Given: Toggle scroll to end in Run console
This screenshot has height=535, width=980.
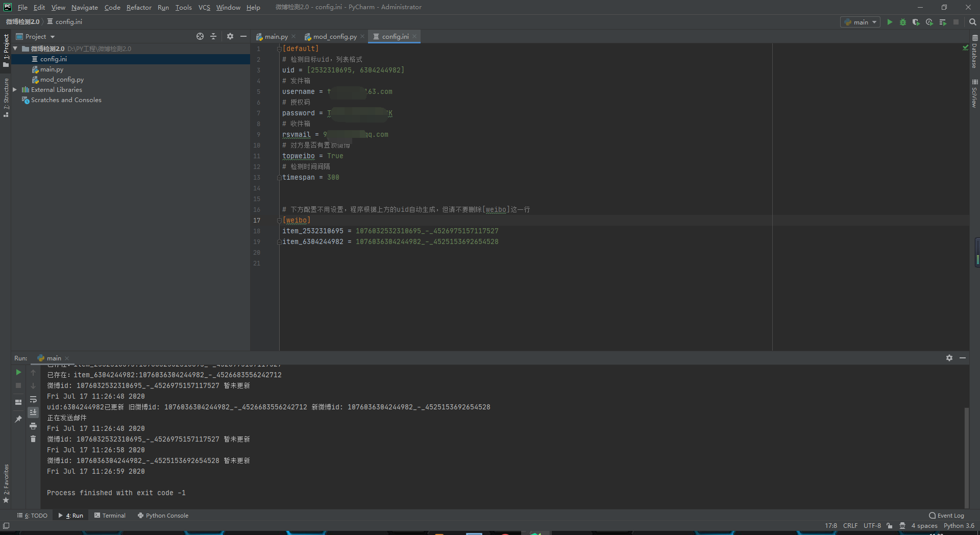Looking at the screenshot, I should [33, 412].
